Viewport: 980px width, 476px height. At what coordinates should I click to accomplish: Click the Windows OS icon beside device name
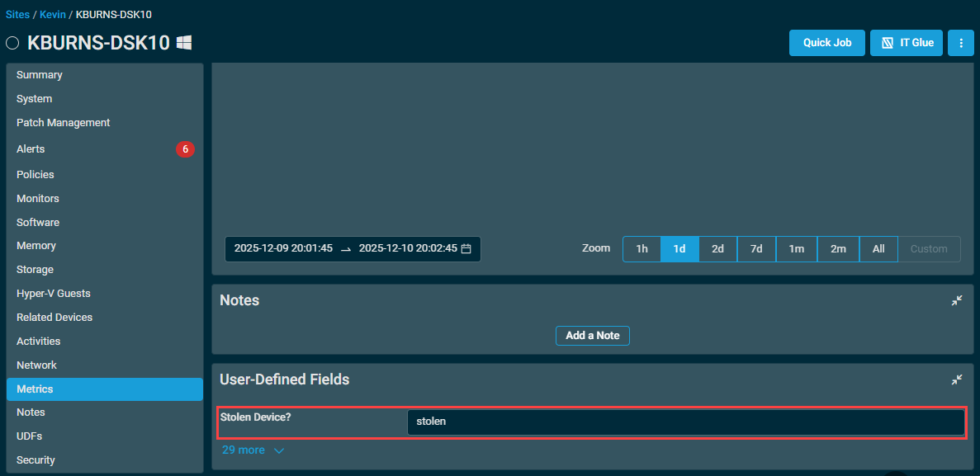point(184,43)
